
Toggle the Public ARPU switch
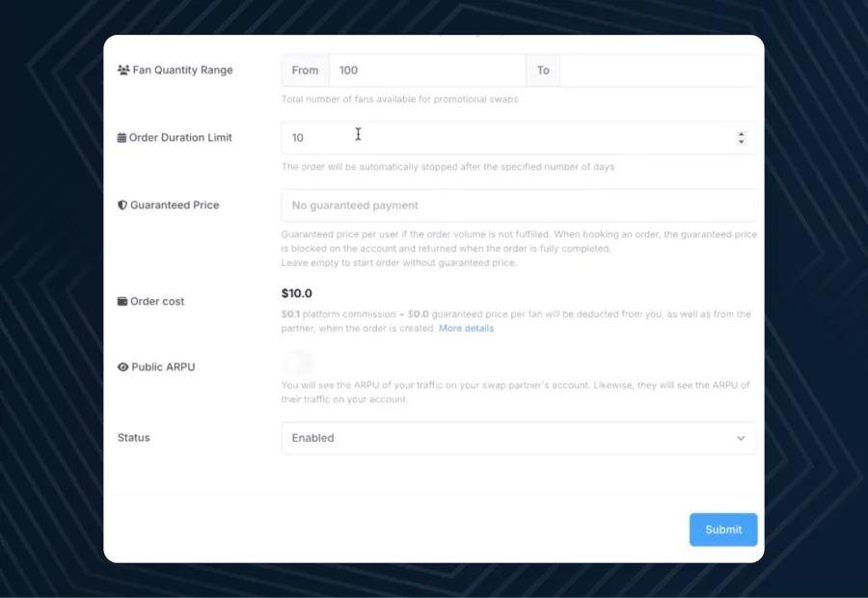click(298, 364)
